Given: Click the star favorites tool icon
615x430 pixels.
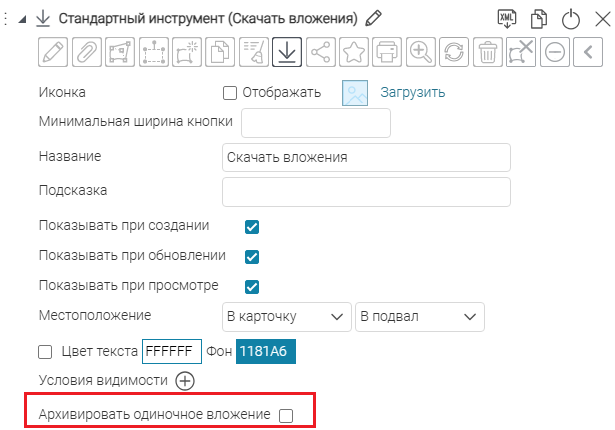Looking at the screenshot, I should point(354,52).
